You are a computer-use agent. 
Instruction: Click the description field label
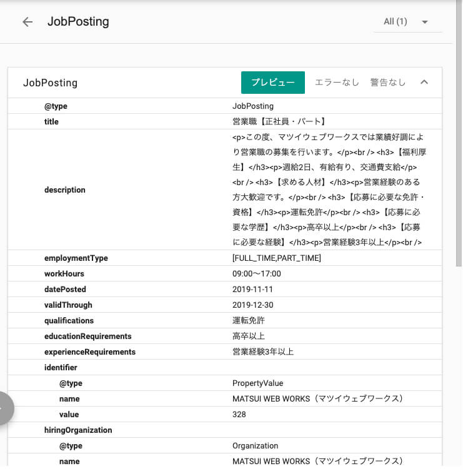pos(64,190)
